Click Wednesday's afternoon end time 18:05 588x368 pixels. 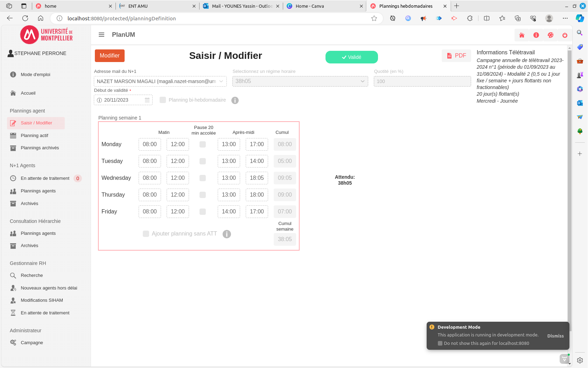click(257, 178)
